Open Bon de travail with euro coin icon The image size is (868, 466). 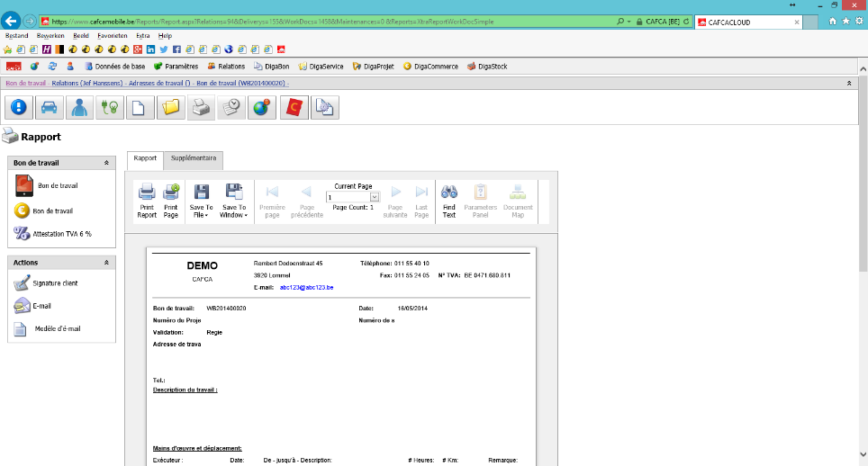click(x=44, y=211)
